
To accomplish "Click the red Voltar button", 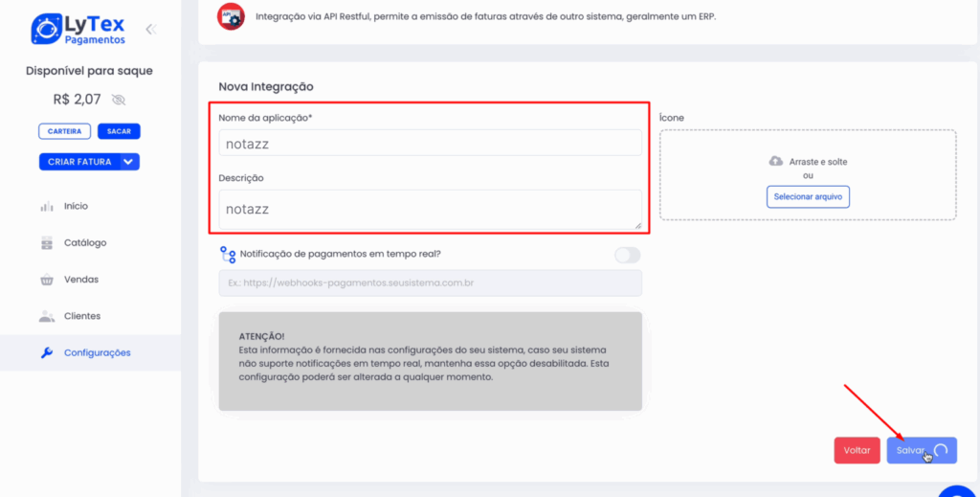I will coord(857,450).
